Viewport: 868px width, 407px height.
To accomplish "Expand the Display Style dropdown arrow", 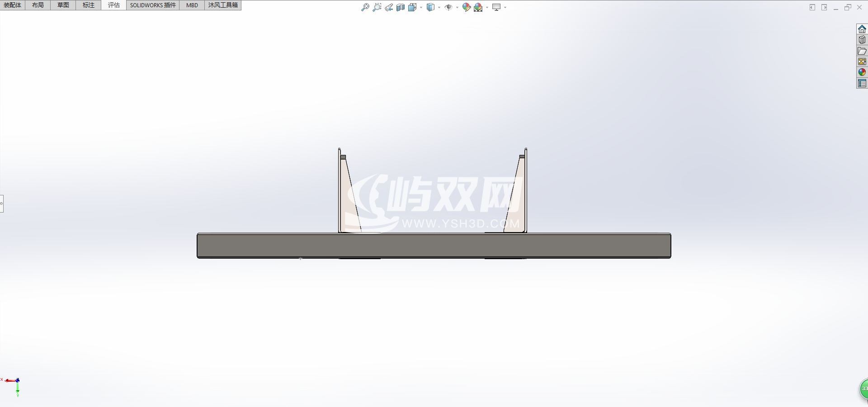I will point(439,7).
